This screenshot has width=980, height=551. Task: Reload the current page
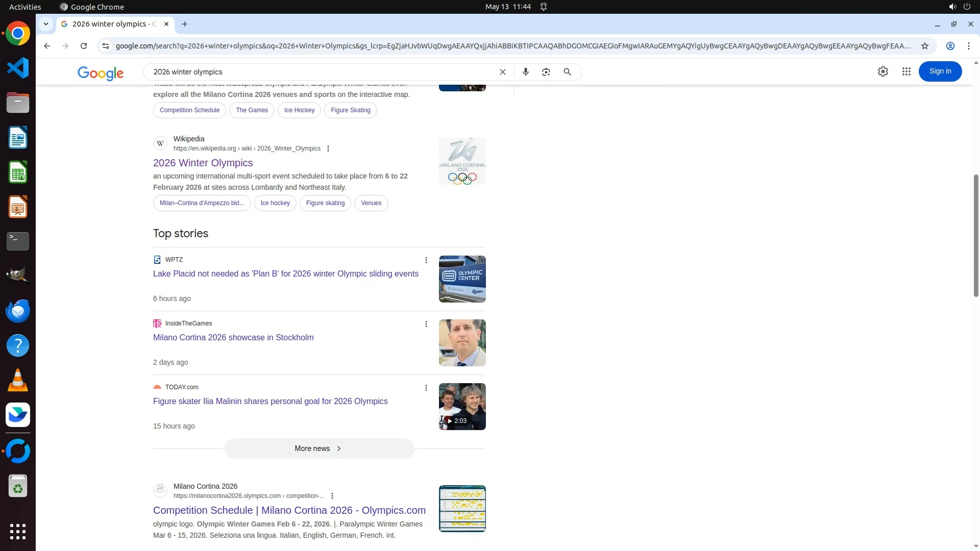coord(84,46)
